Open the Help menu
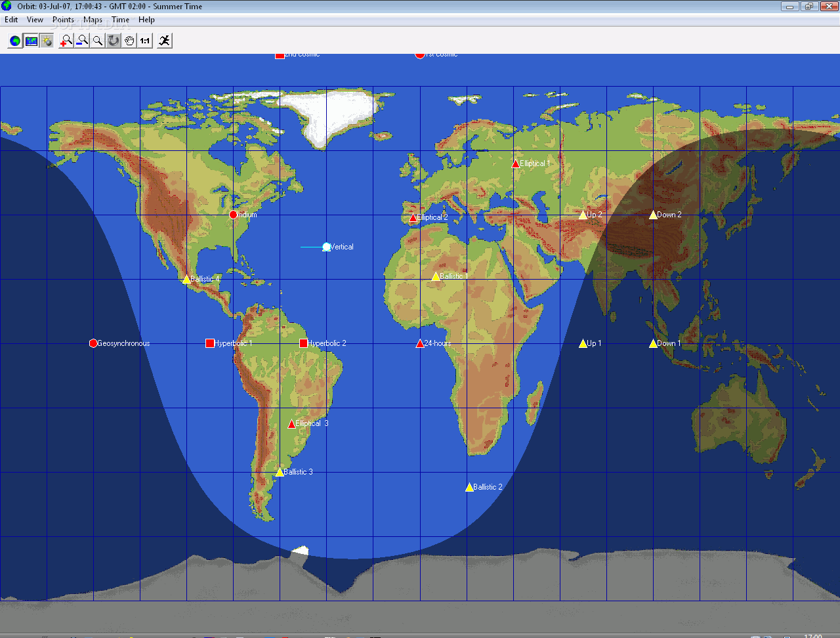 pyautogui.click(x=146, y=20)
